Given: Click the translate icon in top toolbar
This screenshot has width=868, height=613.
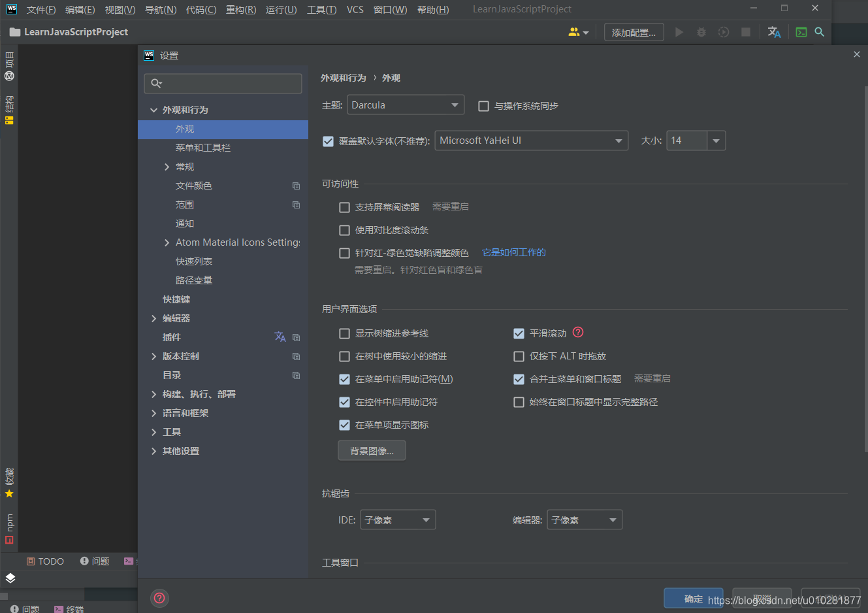Looking at the screenshot, I should coord(775,32).
